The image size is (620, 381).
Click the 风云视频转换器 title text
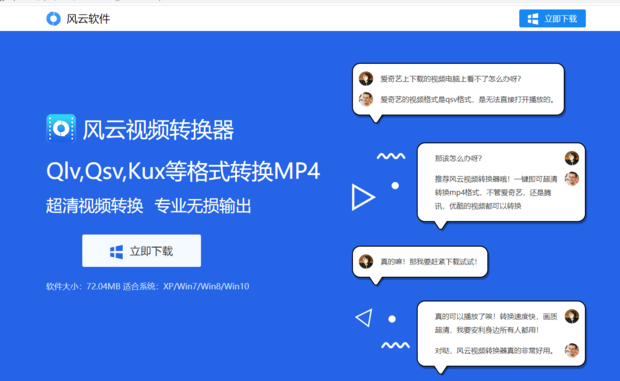coord(158,130)
